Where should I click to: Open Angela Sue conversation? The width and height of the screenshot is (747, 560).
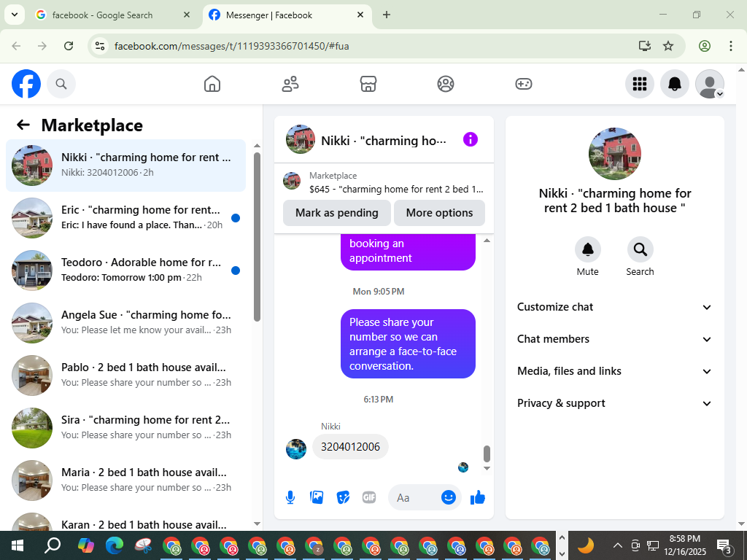(x=125, y=322)
